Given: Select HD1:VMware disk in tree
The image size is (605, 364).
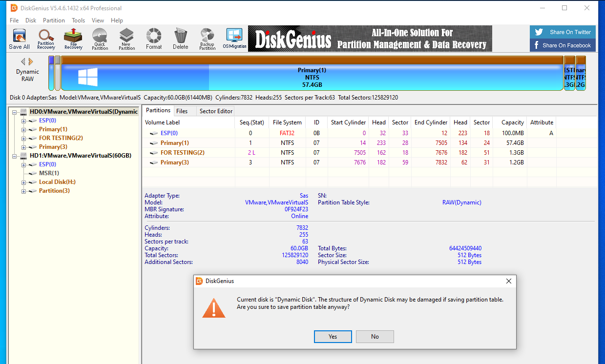Looking at the screenshot, I should 80,156.
